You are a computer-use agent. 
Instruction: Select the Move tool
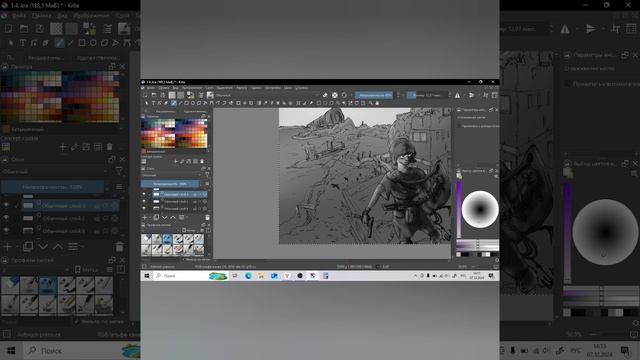pyautogui.click(x=244, y=103)
